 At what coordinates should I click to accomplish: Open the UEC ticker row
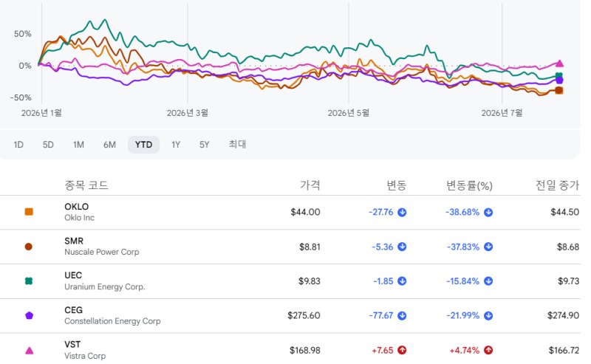(290, 281)
